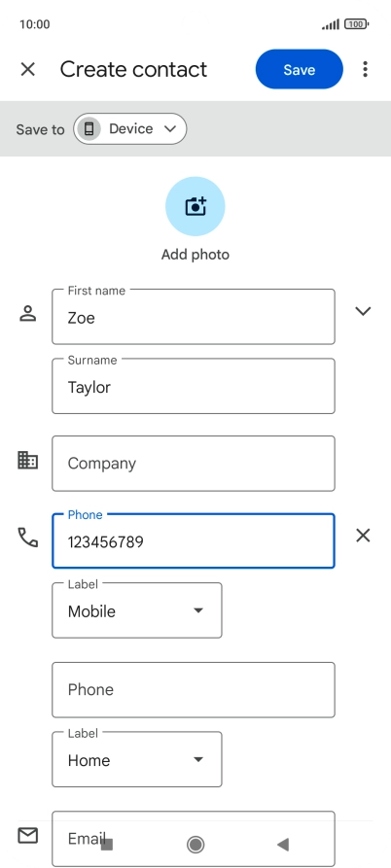Tap the Recents square navigation button

click(107, 845)
